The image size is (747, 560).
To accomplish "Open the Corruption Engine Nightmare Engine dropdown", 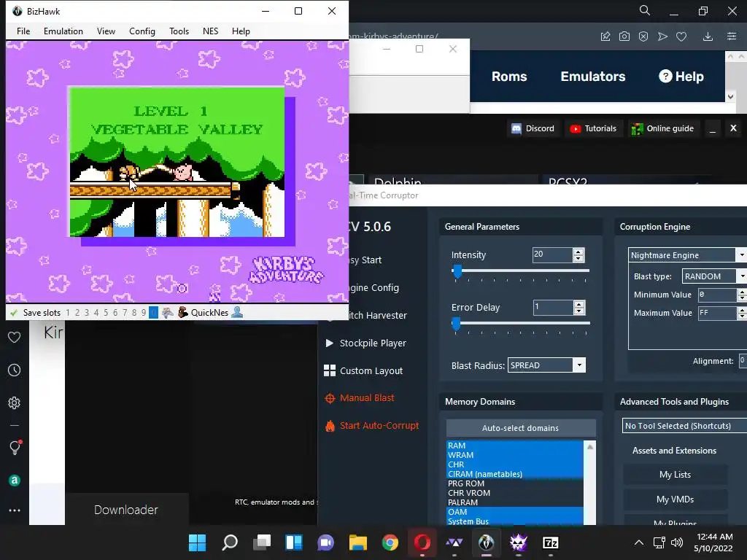I will click(687, 255).
